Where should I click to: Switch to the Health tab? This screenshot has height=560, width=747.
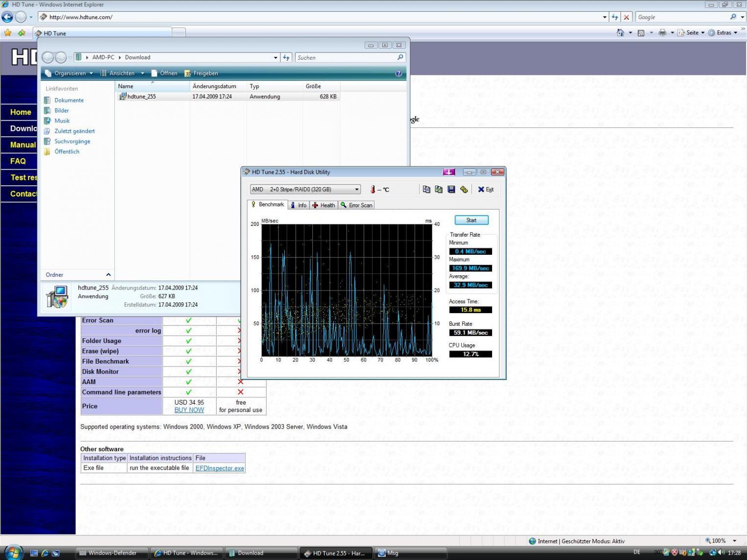click(324, 205)
